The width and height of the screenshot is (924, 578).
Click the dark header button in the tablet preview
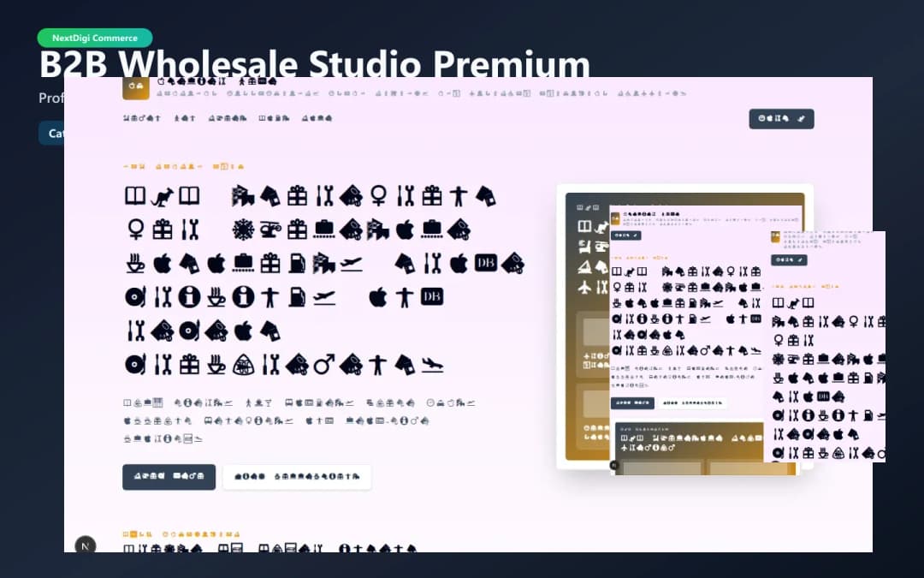click(625, 235)
